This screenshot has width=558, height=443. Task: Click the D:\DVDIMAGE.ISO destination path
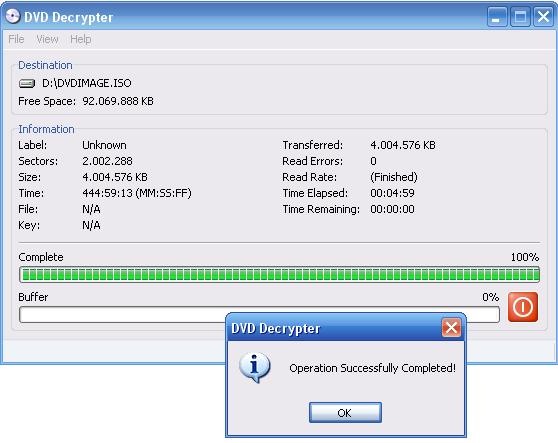[87, 83]
